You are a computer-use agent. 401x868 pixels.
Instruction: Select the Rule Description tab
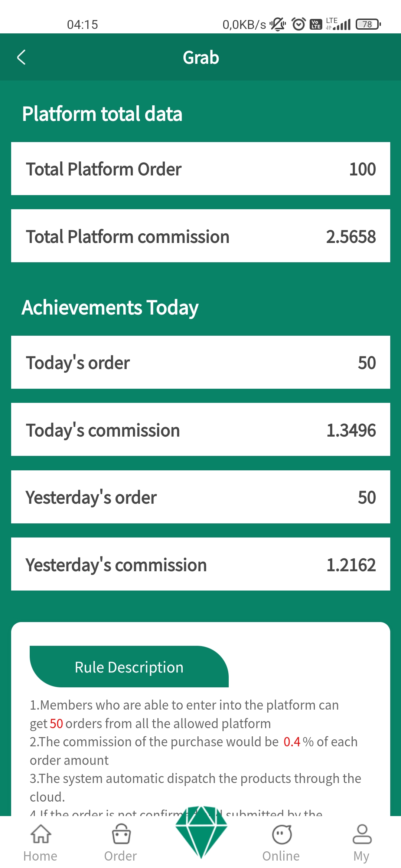(x=129, y=667)
